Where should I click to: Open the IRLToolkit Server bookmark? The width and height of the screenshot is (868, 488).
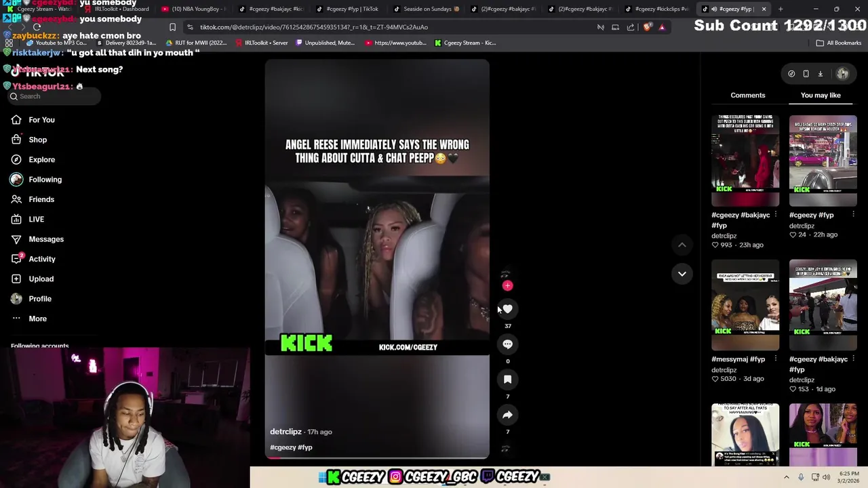click(261, 43)
